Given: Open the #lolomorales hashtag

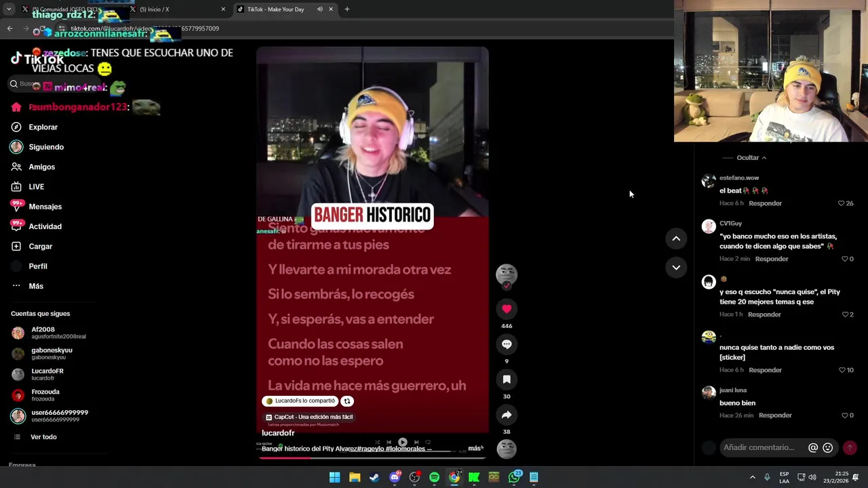Looking at the screenshot, I should coord(406,449).
